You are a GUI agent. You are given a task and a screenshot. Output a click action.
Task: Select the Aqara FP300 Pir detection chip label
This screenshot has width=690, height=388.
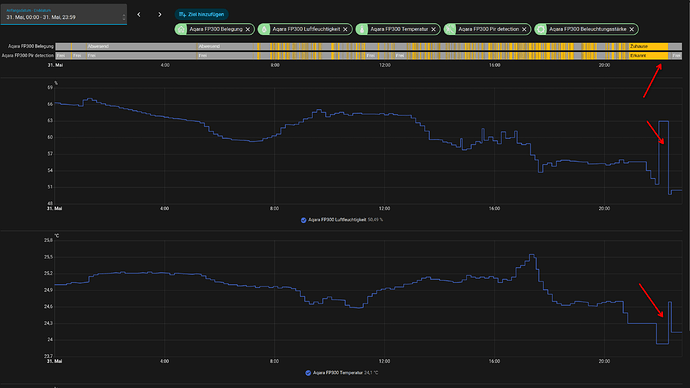tap(488, 29)
